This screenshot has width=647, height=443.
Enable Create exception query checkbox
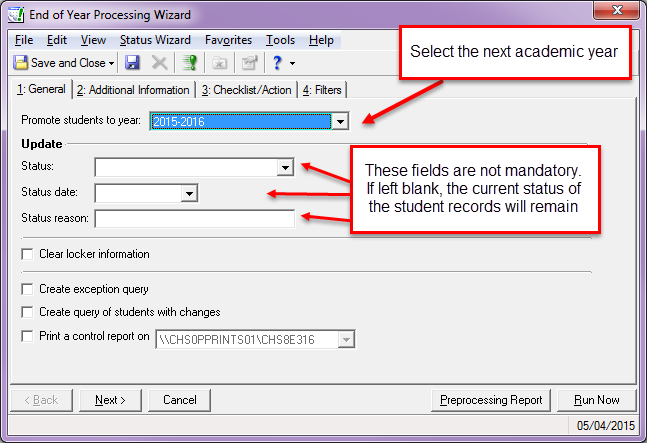(27, 289)
